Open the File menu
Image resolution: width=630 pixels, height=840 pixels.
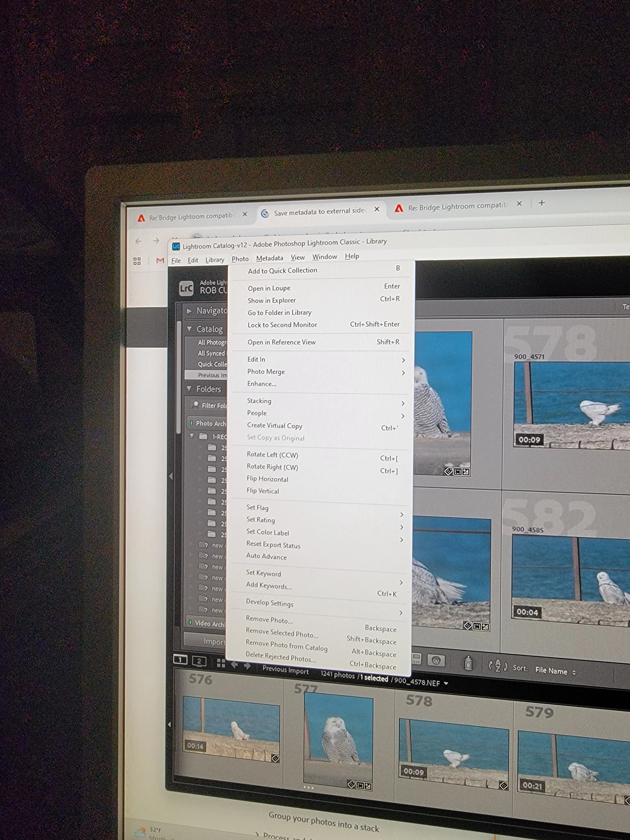tap(176, 261)
